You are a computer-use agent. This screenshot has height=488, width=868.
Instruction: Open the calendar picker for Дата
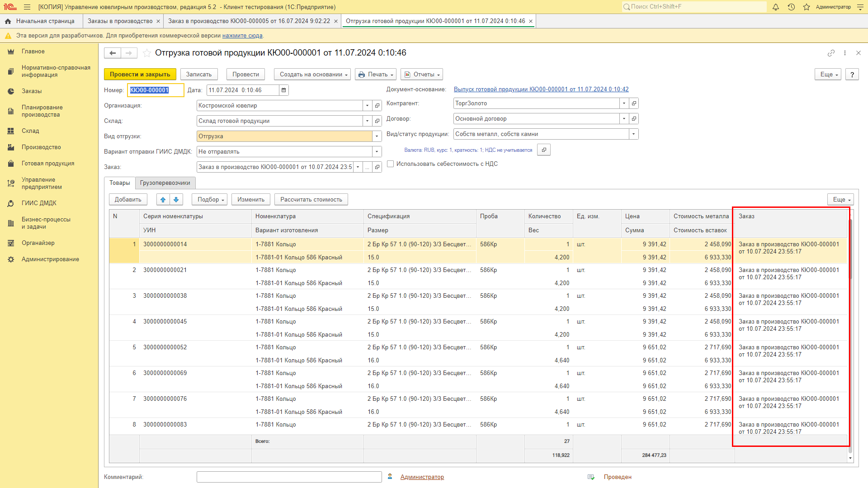pyautogui.click(x=284, y=90)
